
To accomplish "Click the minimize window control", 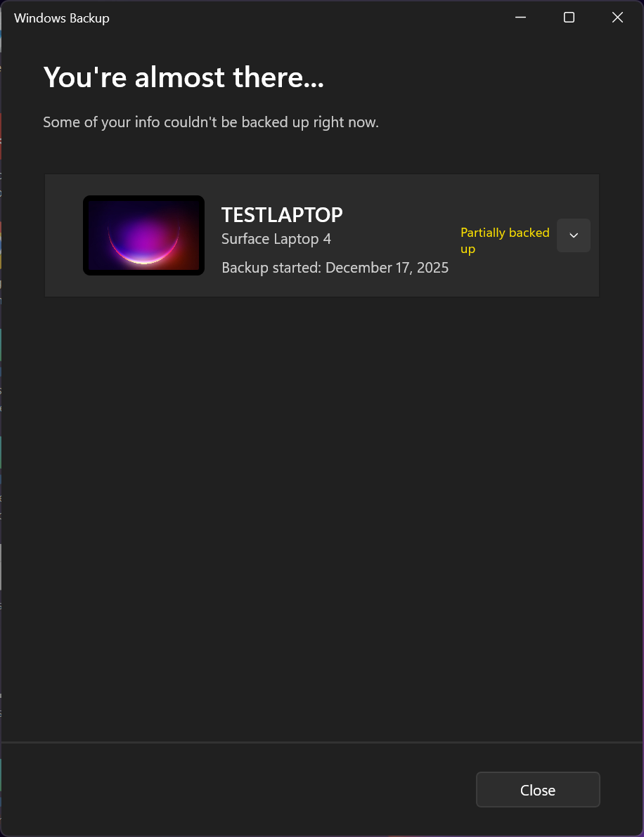I will pyautogui.click(x=520, y=17).
